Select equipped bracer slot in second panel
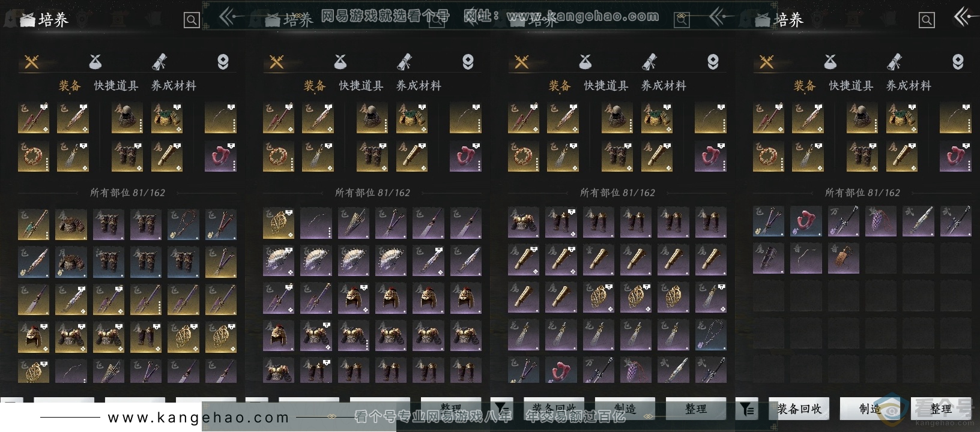Viewport: 980px width, 432px height. pyautogui.click(x=412, y=156)
